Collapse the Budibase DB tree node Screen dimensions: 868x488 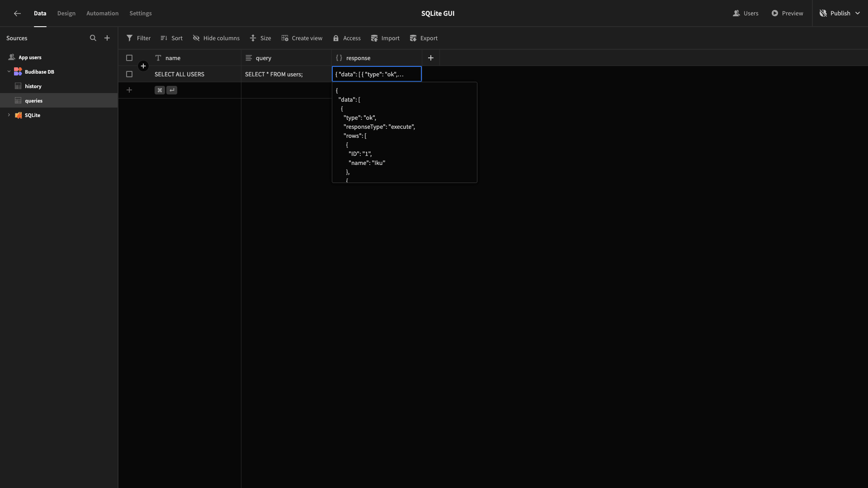(x=9, y=72)
